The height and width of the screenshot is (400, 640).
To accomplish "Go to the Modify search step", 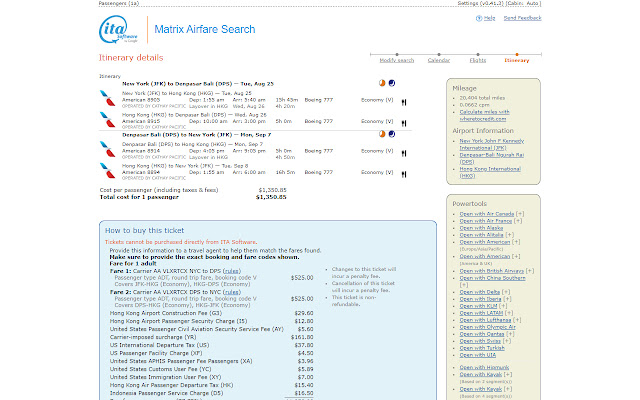I will pyautogui.click(x=397, y=60).
